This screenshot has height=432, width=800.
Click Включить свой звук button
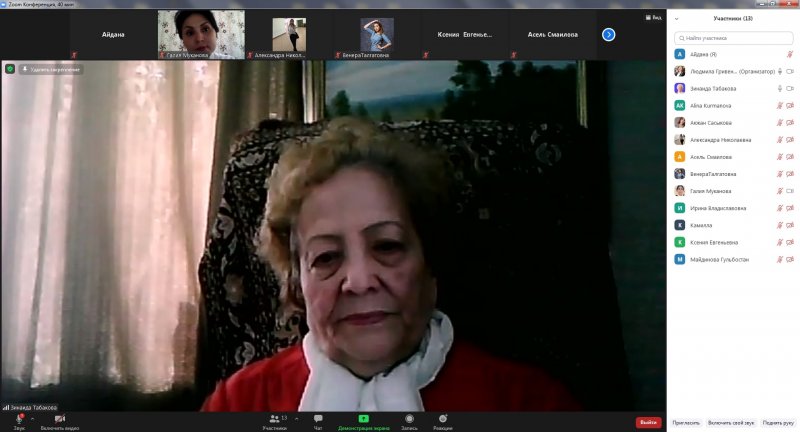pos(731,423)
